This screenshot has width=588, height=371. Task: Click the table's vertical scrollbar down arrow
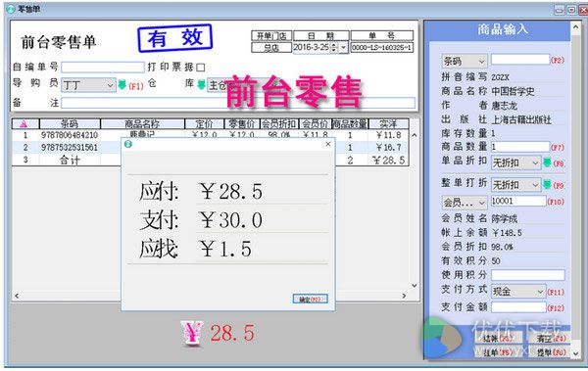415,286
